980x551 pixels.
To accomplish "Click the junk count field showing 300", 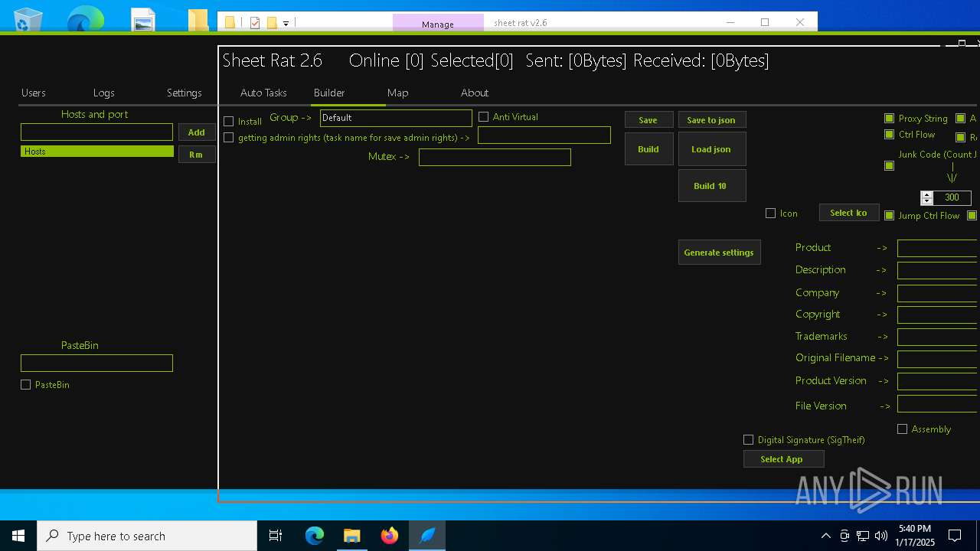I will pyautogui.click(x=952, y=197).
